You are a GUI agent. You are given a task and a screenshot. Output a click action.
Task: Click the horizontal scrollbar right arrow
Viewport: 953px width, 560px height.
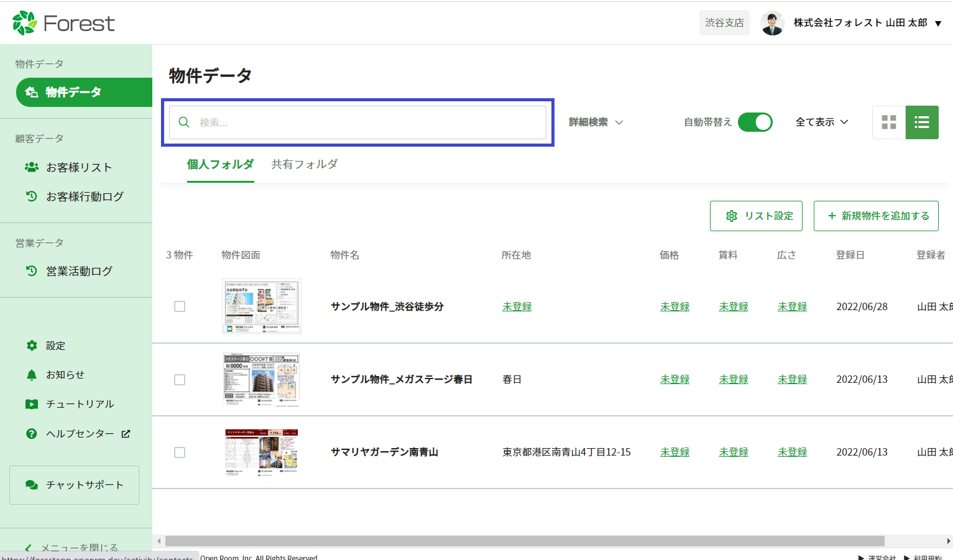pyautogui.click(x=949, y=541)
